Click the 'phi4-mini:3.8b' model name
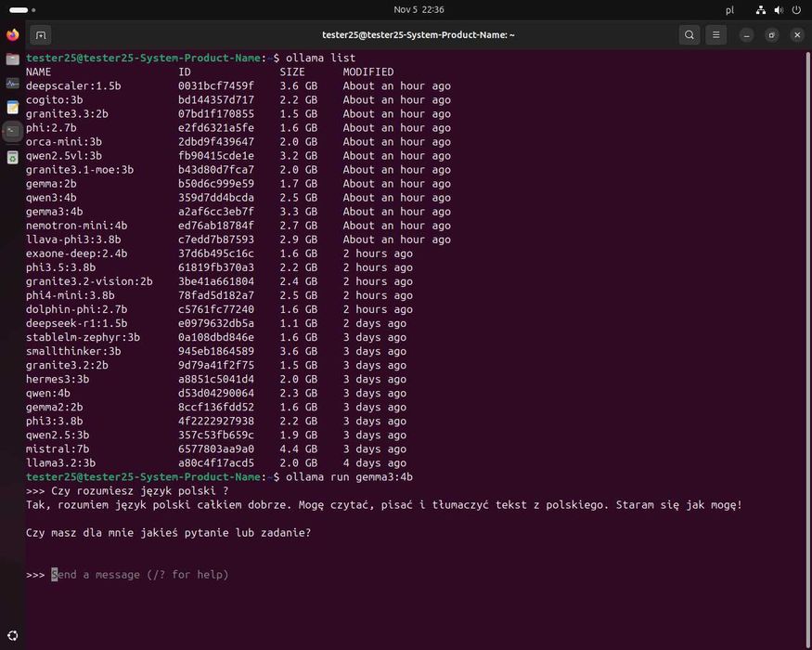Image resolution: width=812 pixels, height=650 pixels. click(70, 296)
